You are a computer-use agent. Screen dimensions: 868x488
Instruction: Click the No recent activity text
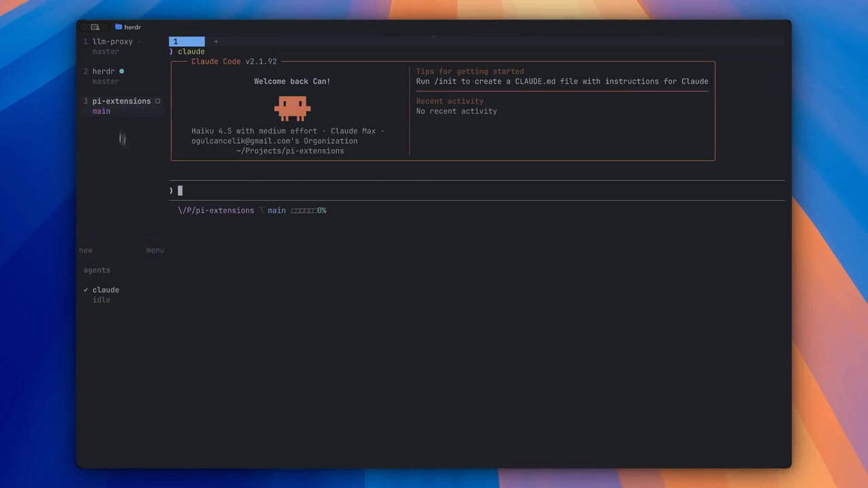pyautogui.click(x=456, y=111)
